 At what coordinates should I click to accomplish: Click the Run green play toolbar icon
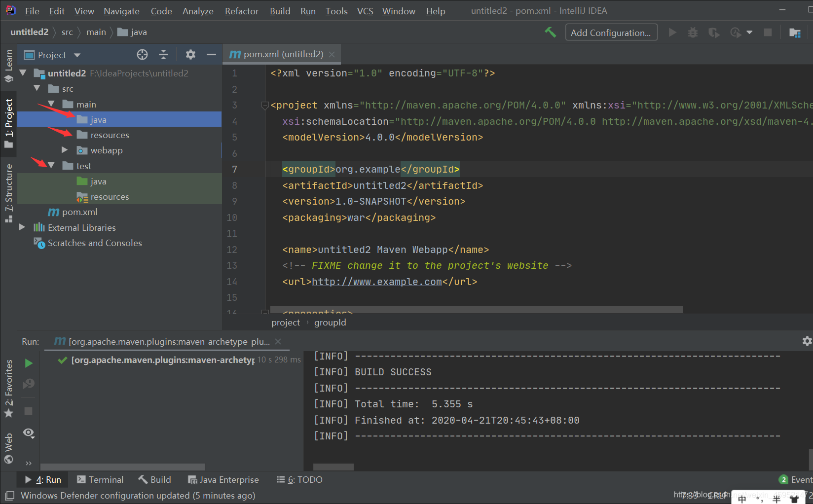point(672,33)
